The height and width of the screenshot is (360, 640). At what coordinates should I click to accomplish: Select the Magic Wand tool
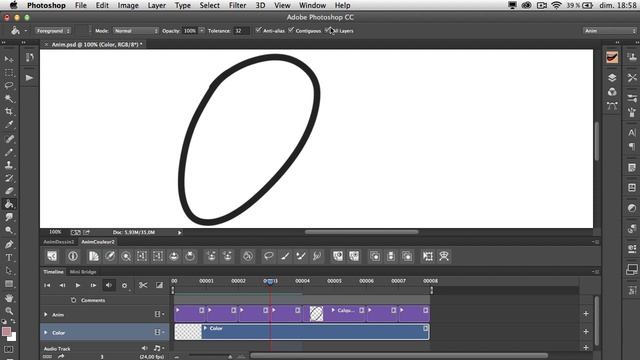(9, 98)
